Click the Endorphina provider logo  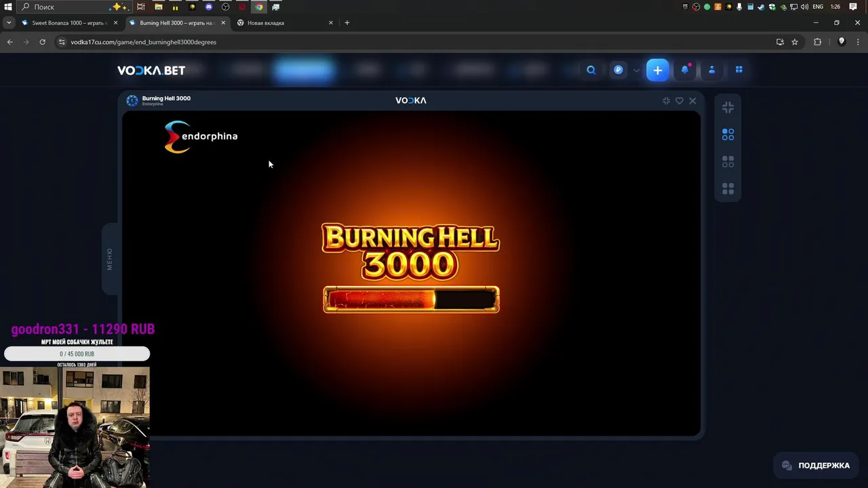pos(201,137)
